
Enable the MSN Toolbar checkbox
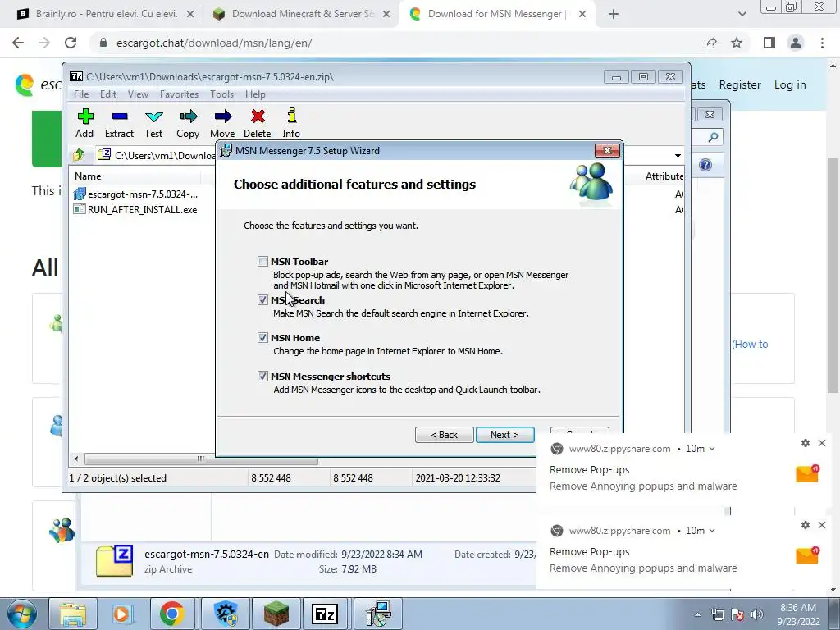(262, 262)
